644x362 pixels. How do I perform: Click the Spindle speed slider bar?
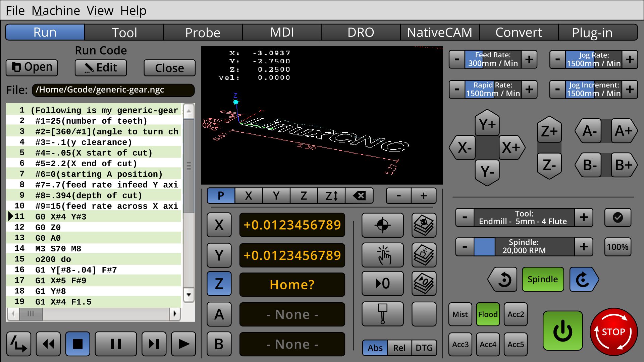524,247
